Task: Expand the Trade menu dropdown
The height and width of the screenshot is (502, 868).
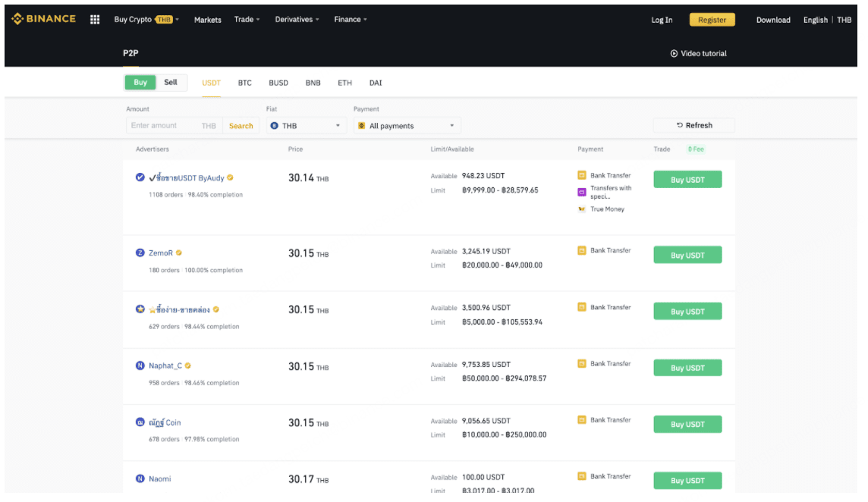Action: [x=247, y=20]
